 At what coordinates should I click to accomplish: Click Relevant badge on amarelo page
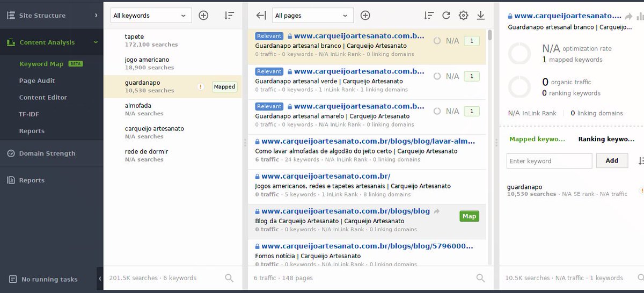point(269,106)
